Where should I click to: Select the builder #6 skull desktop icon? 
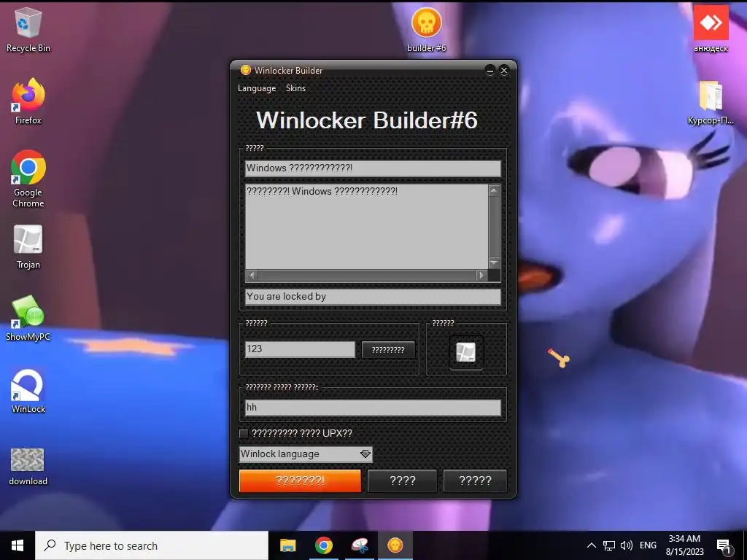tap(426, 29)
